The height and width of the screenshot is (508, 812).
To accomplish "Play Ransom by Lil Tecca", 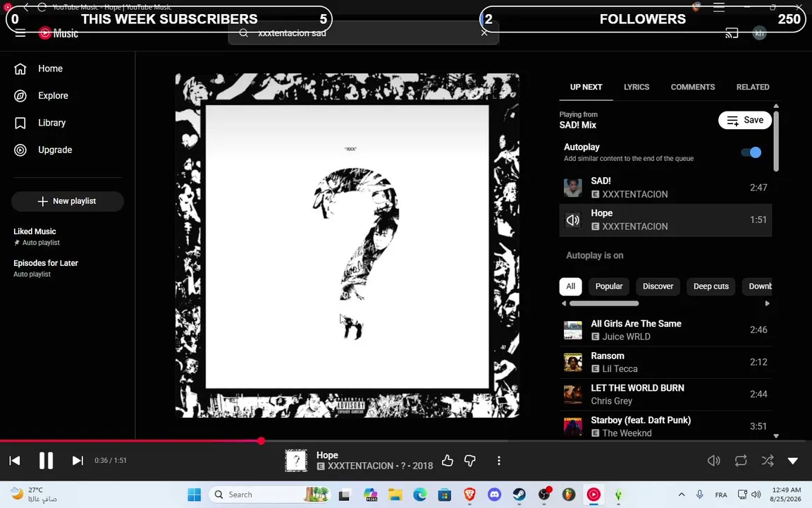I will point(665,362).
